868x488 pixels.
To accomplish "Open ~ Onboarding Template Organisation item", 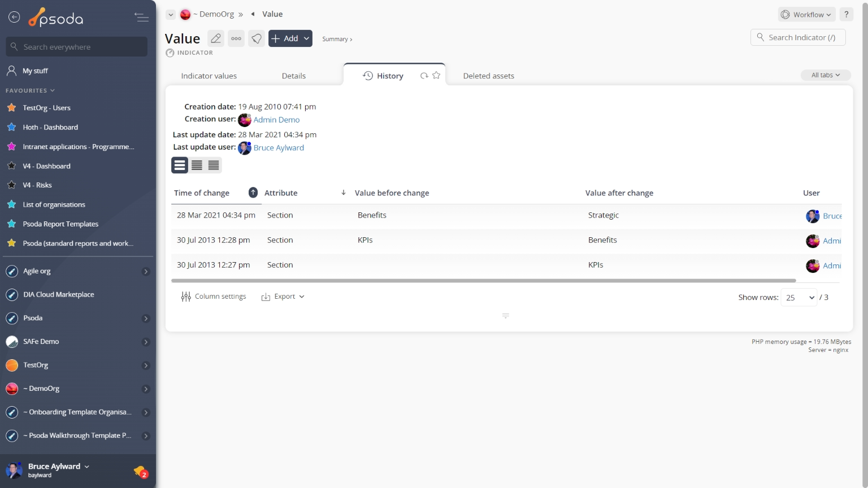I will point(78,412).
